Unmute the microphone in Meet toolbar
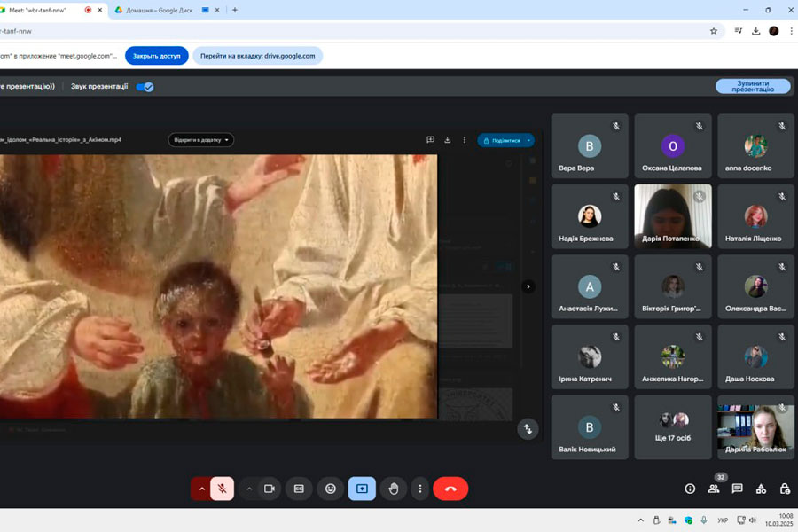The width and height of the screenshot is (798, 532). point(223,489)
